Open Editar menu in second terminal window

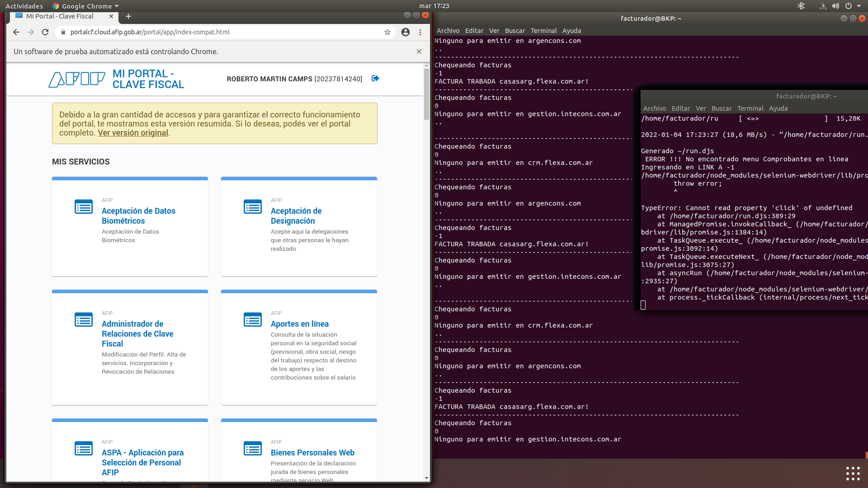(681, 108)
